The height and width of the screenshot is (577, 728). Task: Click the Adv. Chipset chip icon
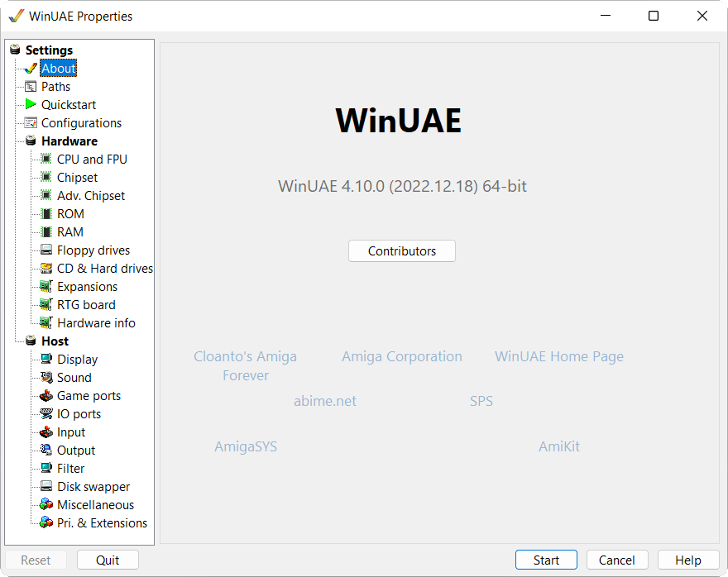tap(46, 195)
